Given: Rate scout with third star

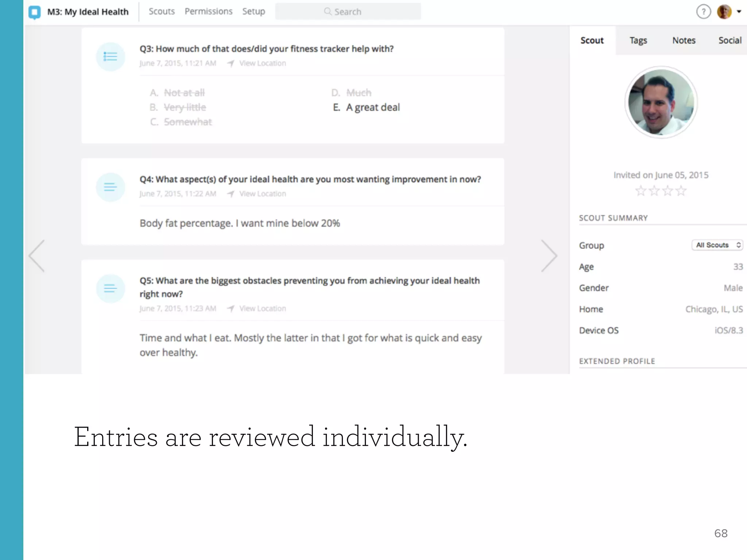Looking at the screenshot, I should pos(667,191).
